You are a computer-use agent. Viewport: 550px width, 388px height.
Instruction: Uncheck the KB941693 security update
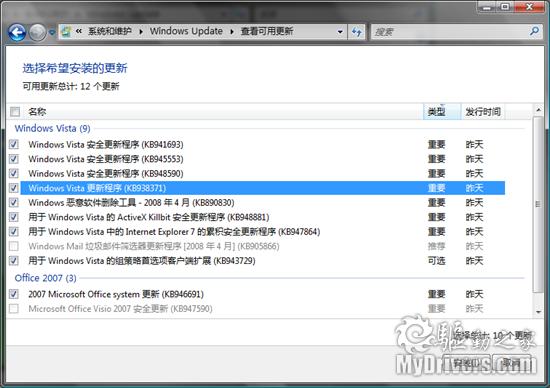(x=14, y=144)
